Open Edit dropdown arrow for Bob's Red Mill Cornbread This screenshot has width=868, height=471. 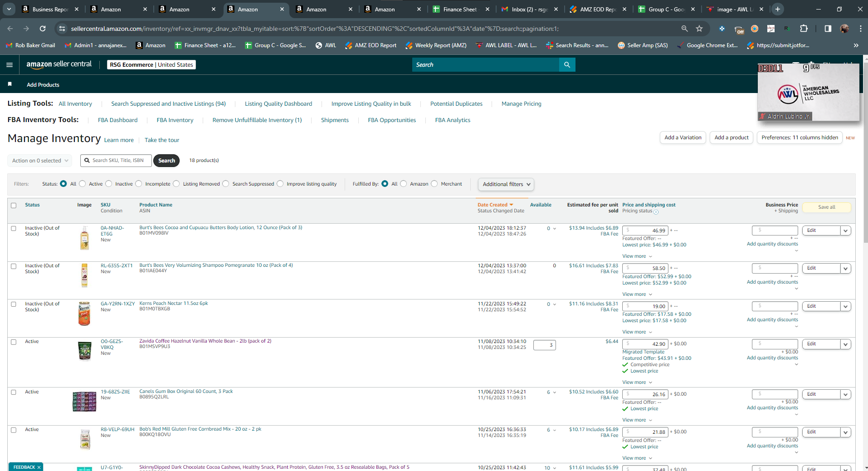point(845,432)
